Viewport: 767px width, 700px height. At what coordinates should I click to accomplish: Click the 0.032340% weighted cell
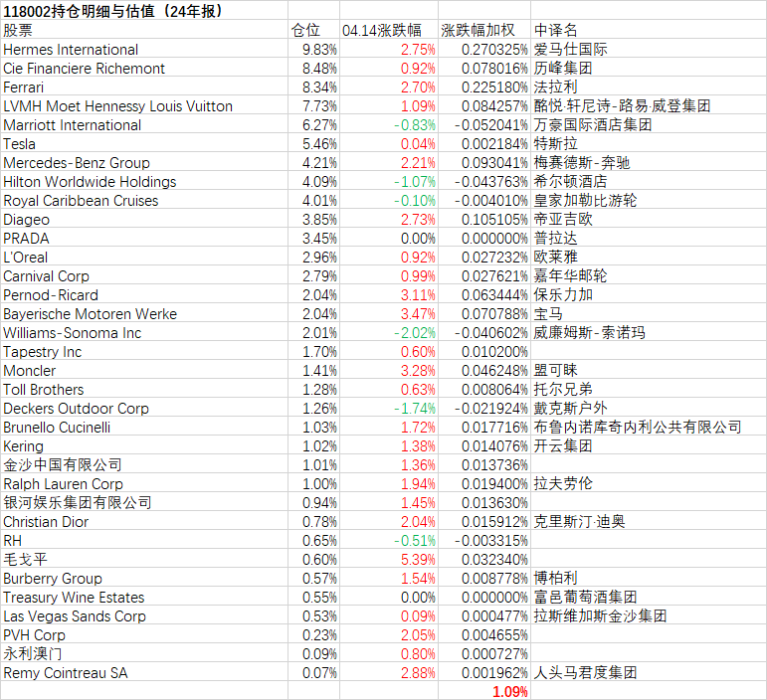click(x=484, y=559)
